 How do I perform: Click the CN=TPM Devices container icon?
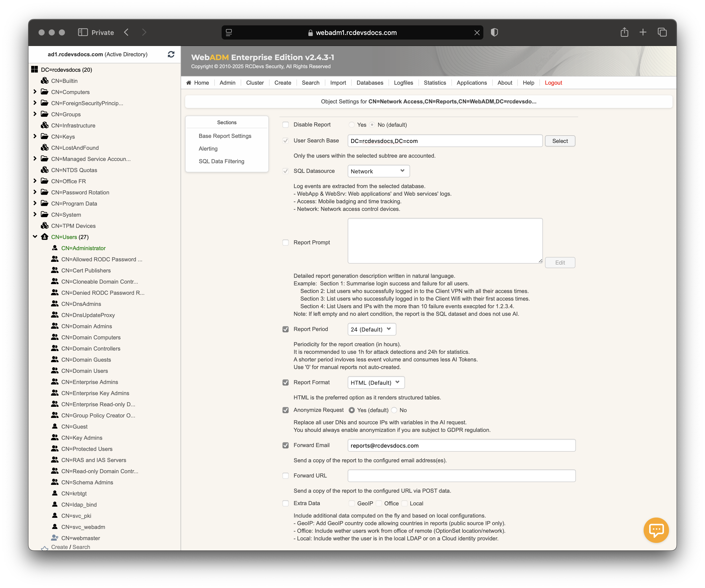click(45, 225)
